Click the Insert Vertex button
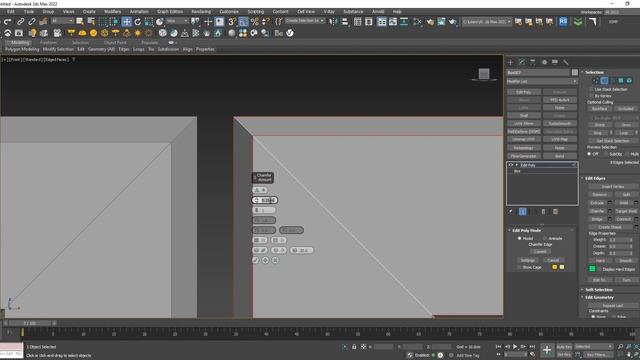This screenshot has width=640, height=360. [x=613, y=187]
